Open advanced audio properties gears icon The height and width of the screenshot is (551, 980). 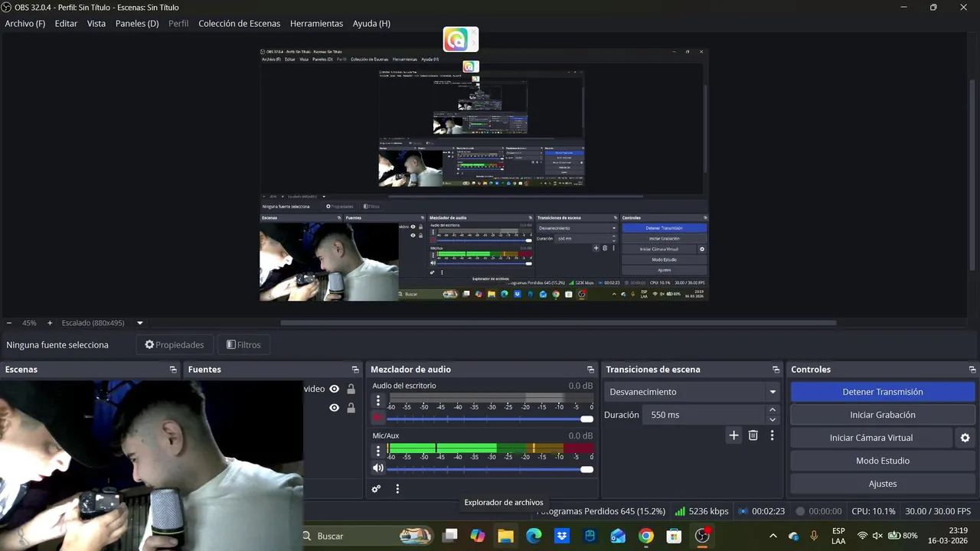click(x=376, y=489)
